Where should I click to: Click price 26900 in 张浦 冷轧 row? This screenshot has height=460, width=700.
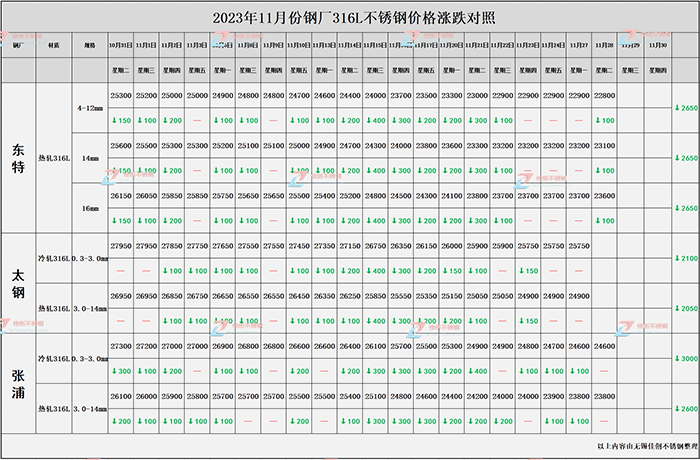(223, 346)
